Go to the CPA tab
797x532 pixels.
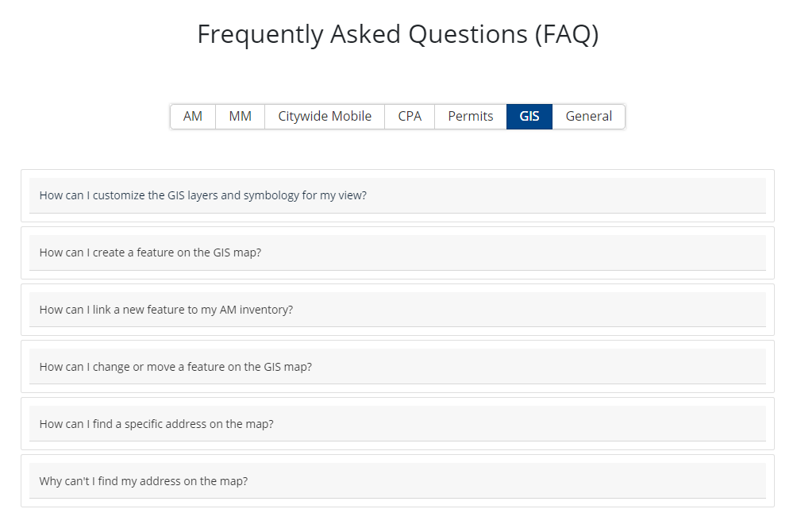click(x=410, y=117)
